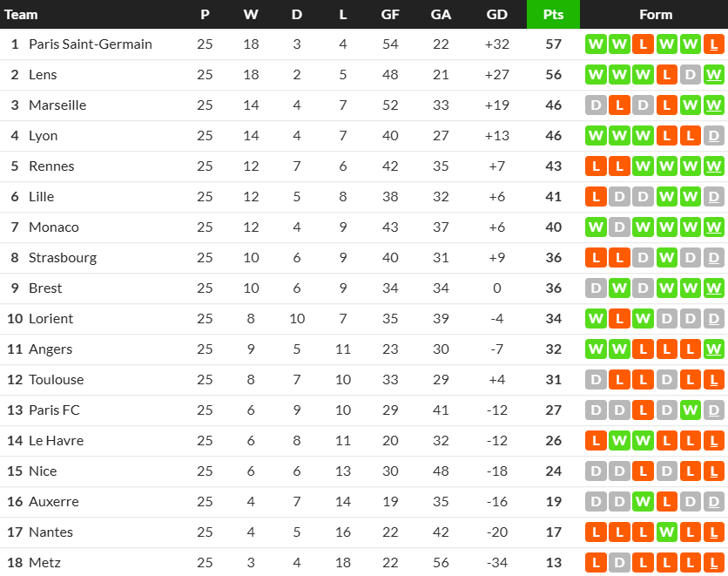Click the only L badge in Lens's form
Viewport: 728px width, 576px height.
[667, 74]
